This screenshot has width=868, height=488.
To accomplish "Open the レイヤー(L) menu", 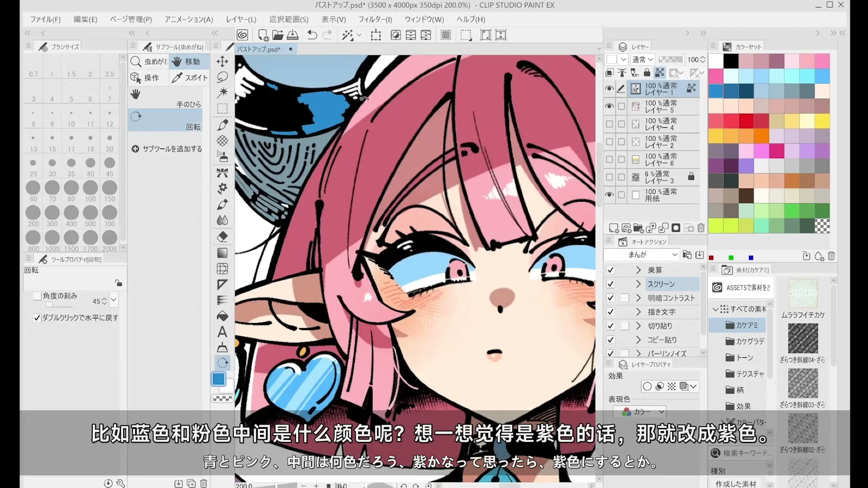I will coord(241,20).
